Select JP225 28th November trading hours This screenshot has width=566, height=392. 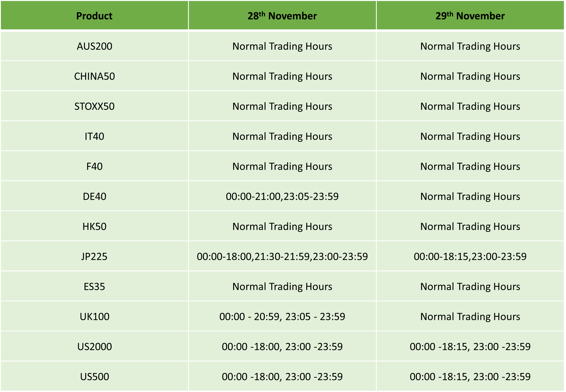pos(282,256)
